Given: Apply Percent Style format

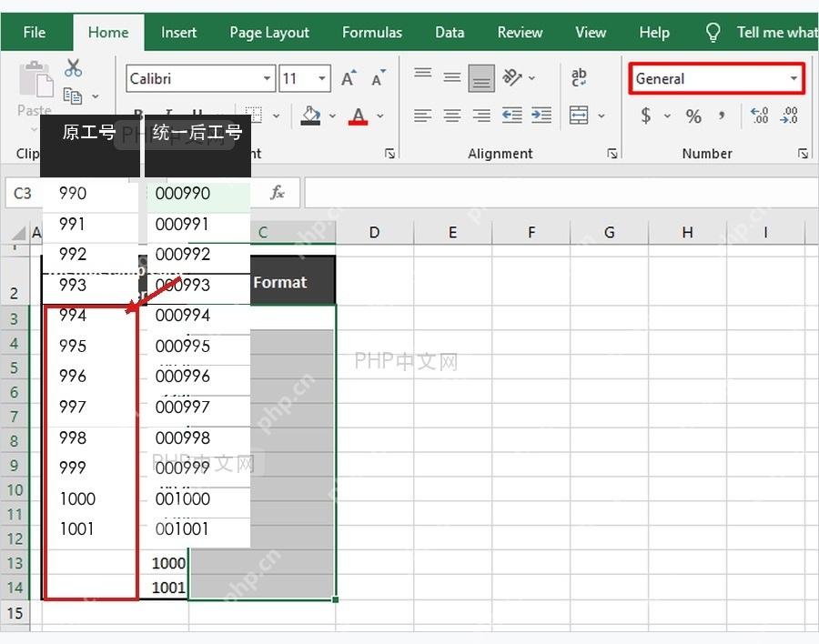Looking at the screenshot, I should (693, 116).
